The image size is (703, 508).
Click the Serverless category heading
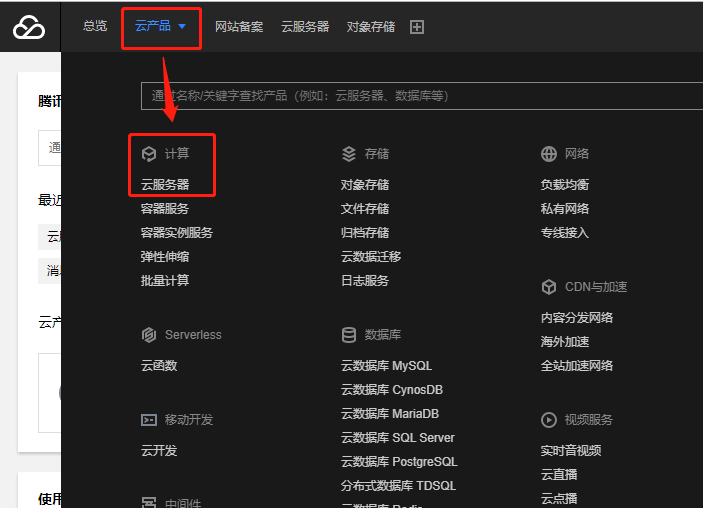click(x=193, y=335)
